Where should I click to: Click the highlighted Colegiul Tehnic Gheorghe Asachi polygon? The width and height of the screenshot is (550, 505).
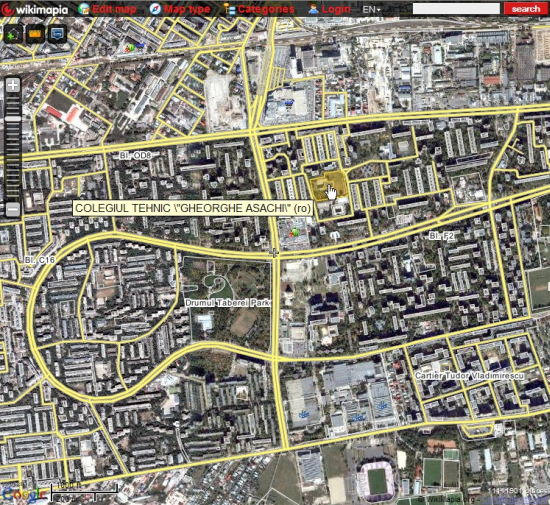point(328,186)
